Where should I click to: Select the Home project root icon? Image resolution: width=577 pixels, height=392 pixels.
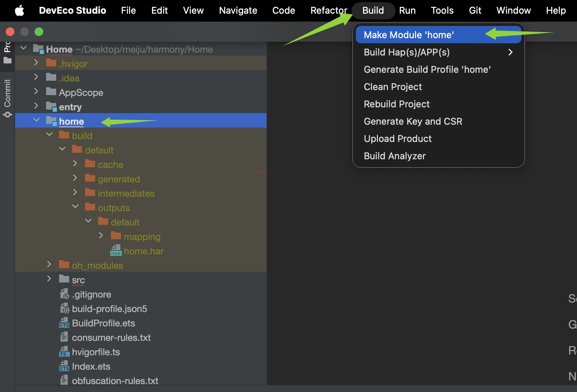38,49
